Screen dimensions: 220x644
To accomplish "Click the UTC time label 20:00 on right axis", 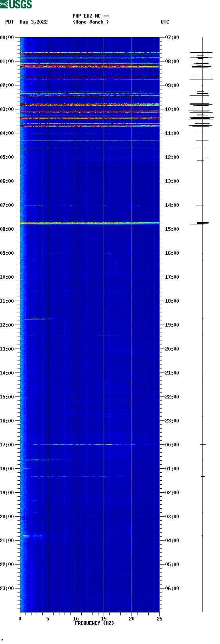I will pos(172,349).
